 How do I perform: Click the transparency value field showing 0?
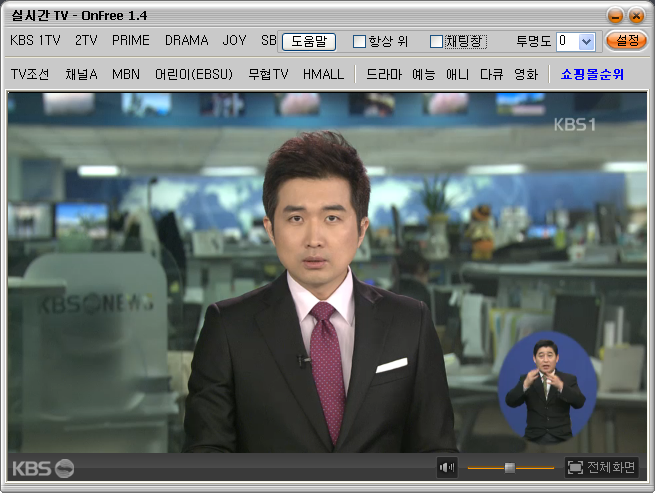(568, 41)
